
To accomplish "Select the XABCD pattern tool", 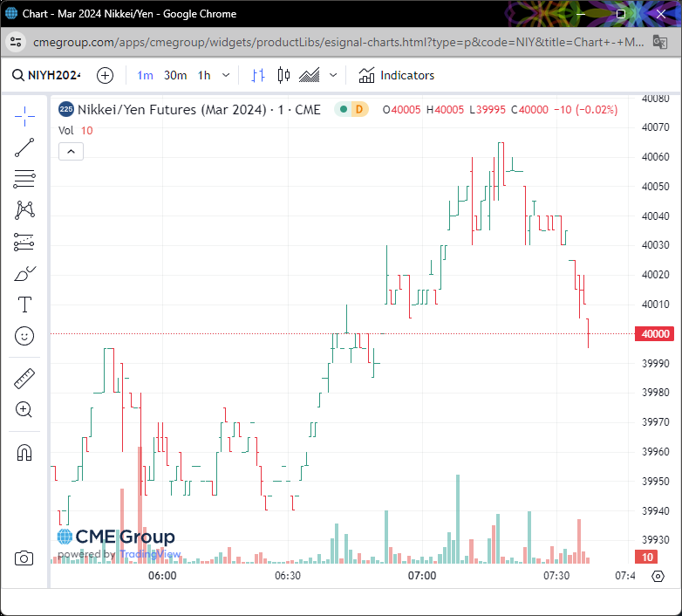I will tap(24, 210).
